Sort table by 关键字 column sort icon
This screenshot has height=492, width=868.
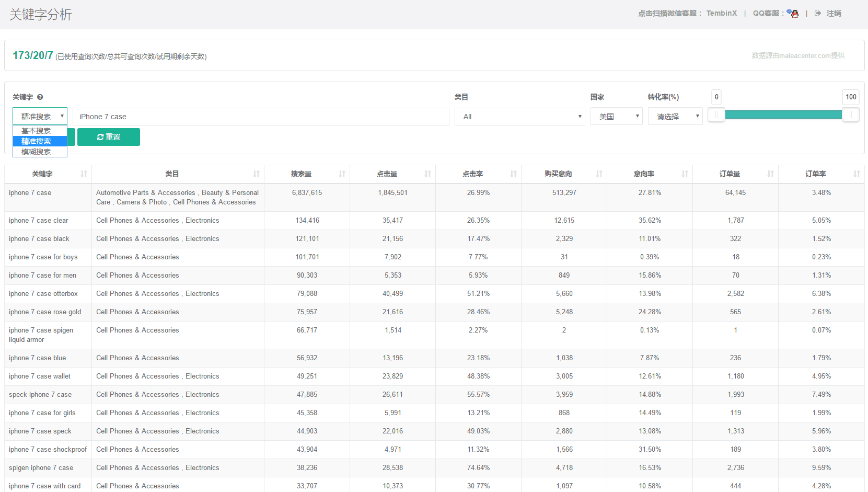(84, 174)
